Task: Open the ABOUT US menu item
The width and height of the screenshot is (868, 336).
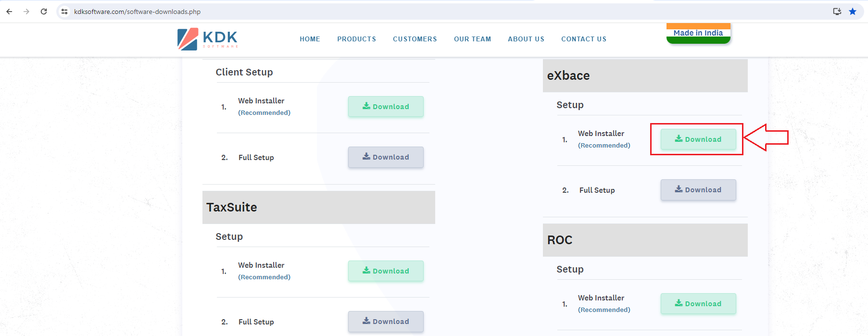Action: click(526, 39)
